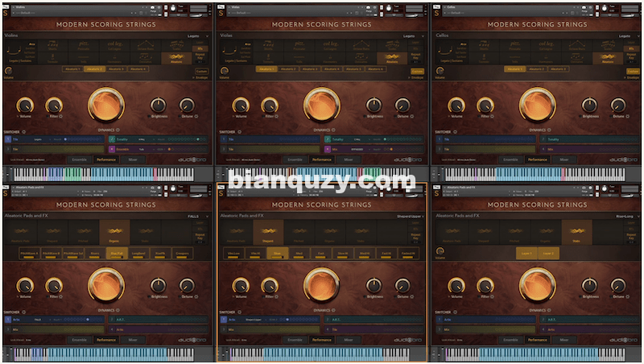Select Pizzicato articulation in Violins panel
644x364 pixels.
coord(84,46)
